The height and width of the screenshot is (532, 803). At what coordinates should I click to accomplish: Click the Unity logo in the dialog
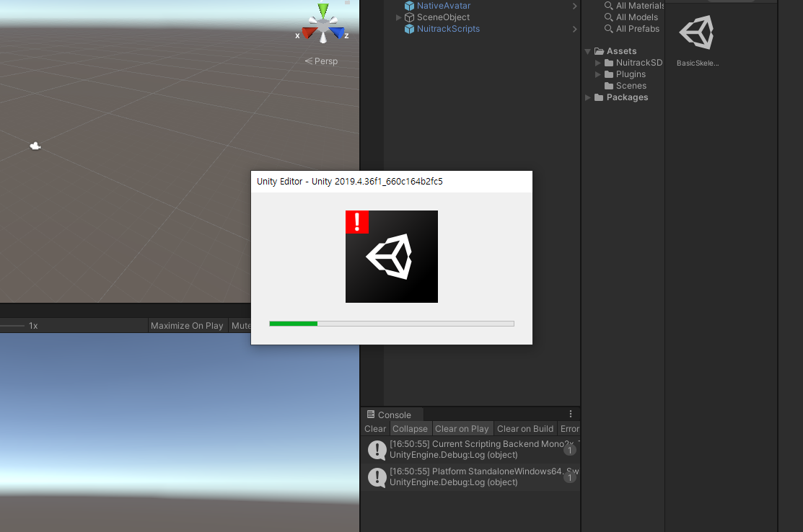point(392,257)
